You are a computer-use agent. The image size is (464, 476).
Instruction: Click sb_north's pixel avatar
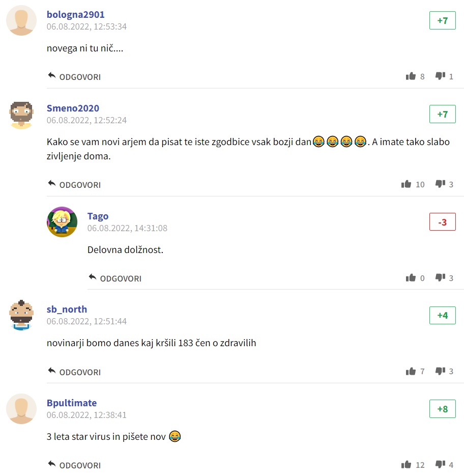[x=21, y=315]
